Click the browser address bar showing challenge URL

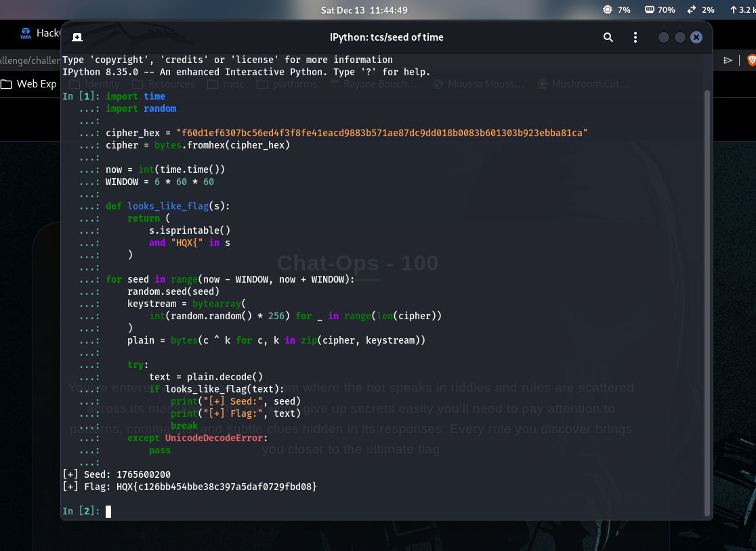click(30, 60)
